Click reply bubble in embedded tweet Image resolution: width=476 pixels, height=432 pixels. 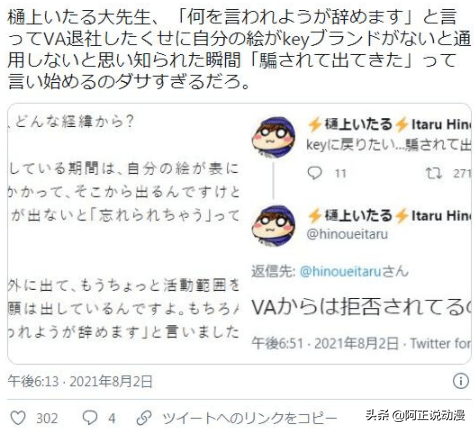[x=315, y=173]
